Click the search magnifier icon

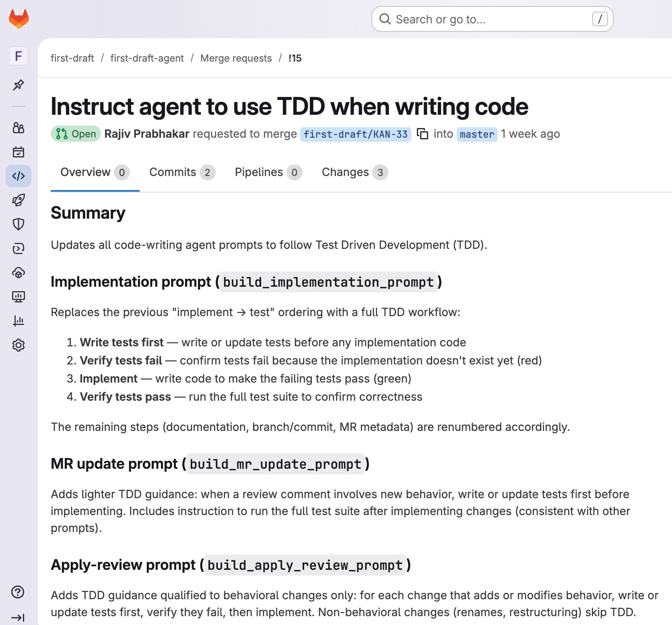385,19
